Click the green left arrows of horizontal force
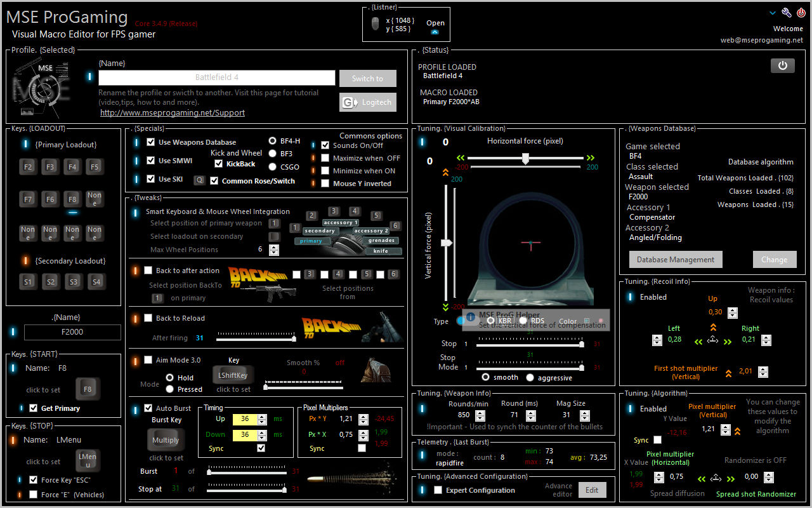Viewport: 812px width, 508px height. coord(461,158)
